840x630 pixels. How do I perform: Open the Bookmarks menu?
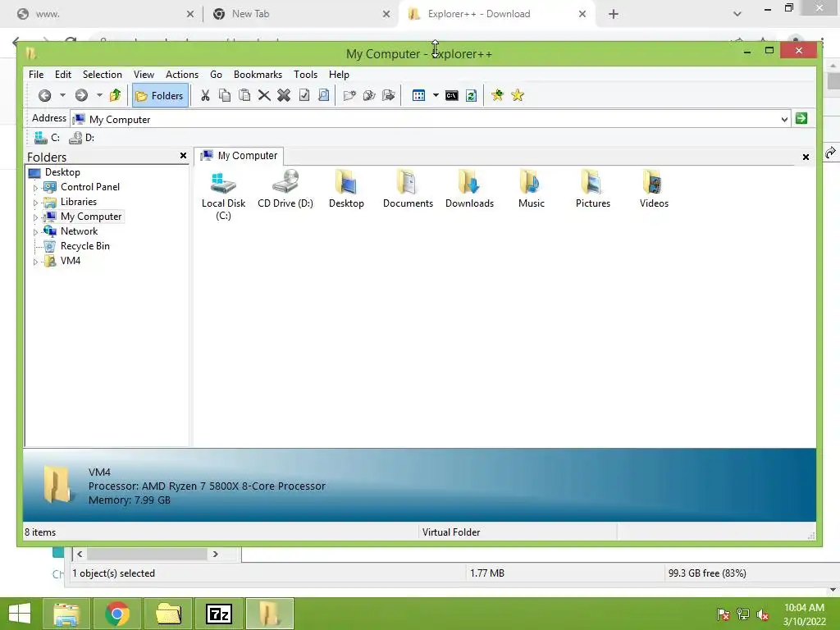coord(258,75)
